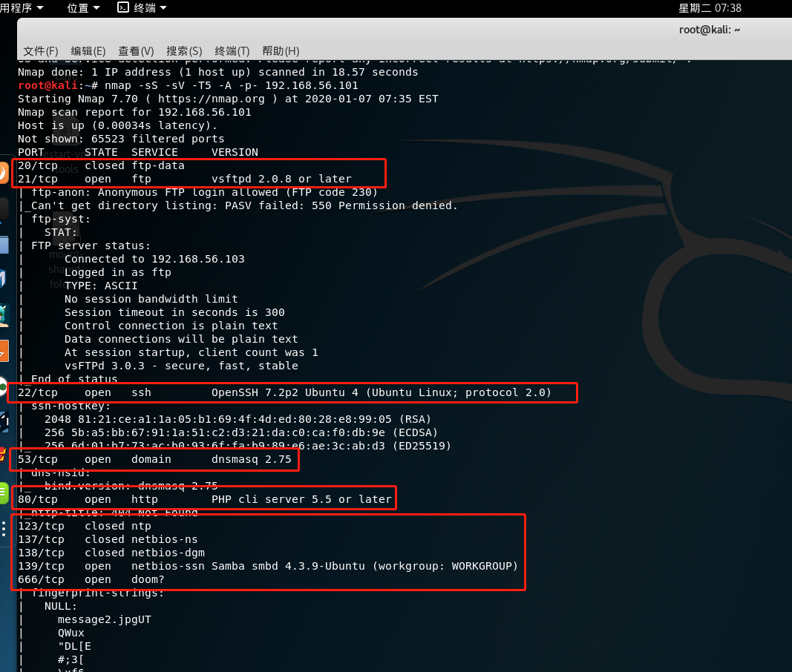This screenshot has height=672, width=792.
Task: Click 'Control connection is plain text' line
Action: pos(171,326)
